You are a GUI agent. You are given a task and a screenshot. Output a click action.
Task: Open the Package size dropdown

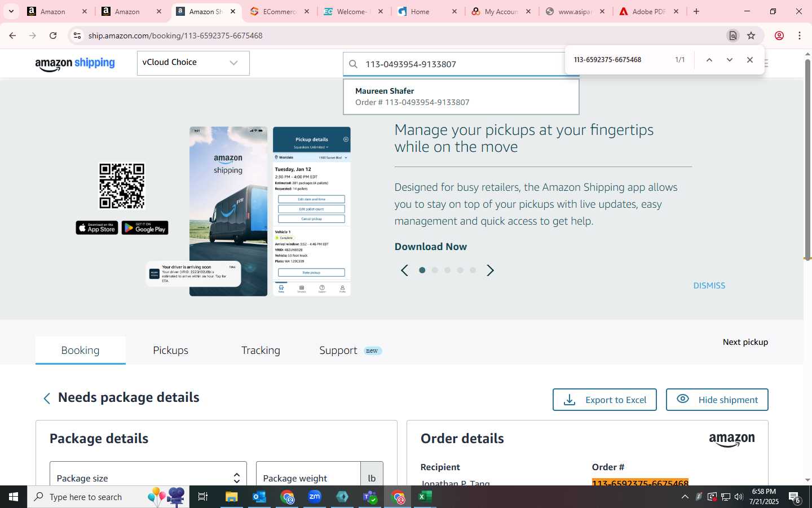coord(148,474)
